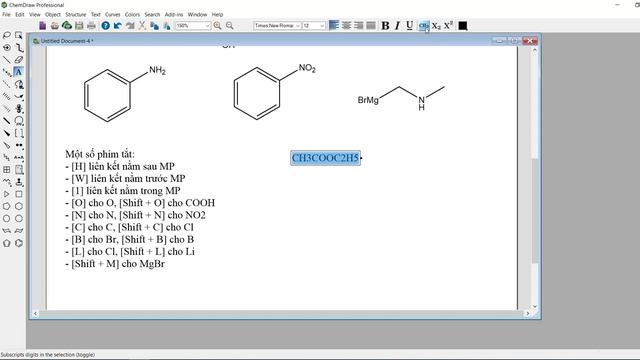Select the Chemical Symbols tool
The height and width of the screenshot is (360, 640).
pyautogui.click(x=19, y=146)
